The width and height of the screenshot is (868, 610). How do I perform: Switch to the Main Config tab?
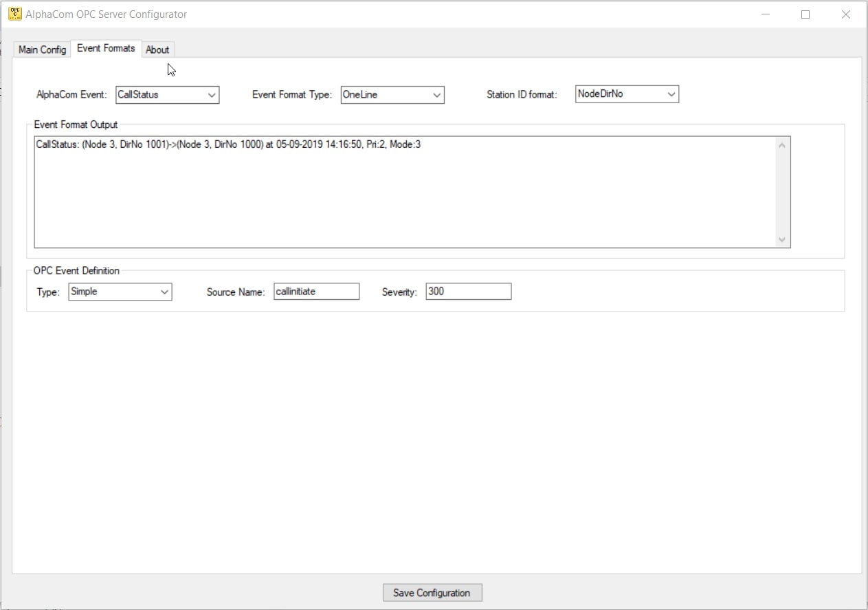tap(41, 49)
